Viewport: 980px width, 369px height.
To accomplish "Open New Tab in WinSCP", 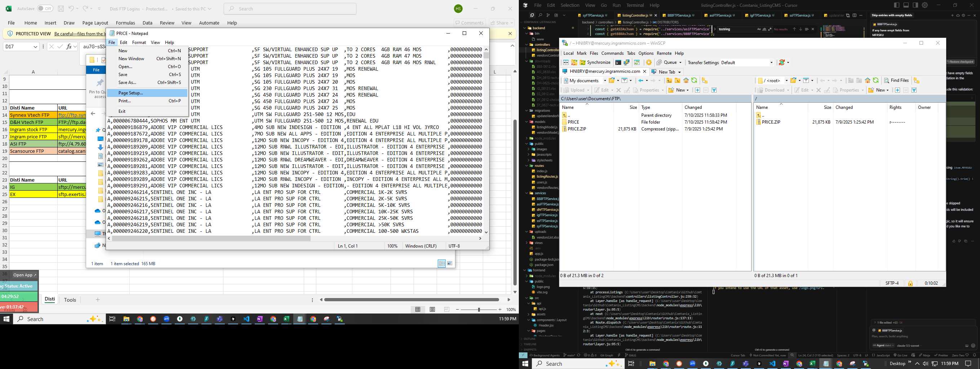I will pyautogui.click(x=666, y=72).
